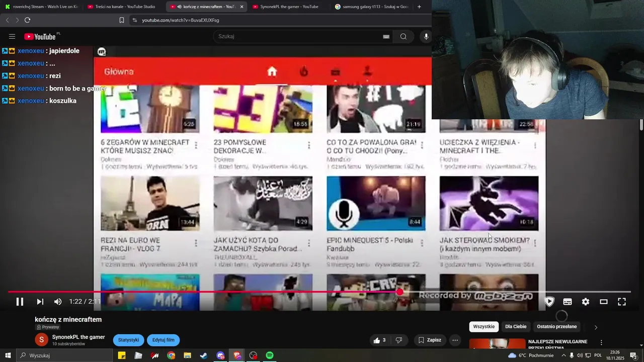Open NAJLEPSZE NIEWULGARNE video title
The height and width of the screenshot is (362, 644).
click(x=557, y=344)
